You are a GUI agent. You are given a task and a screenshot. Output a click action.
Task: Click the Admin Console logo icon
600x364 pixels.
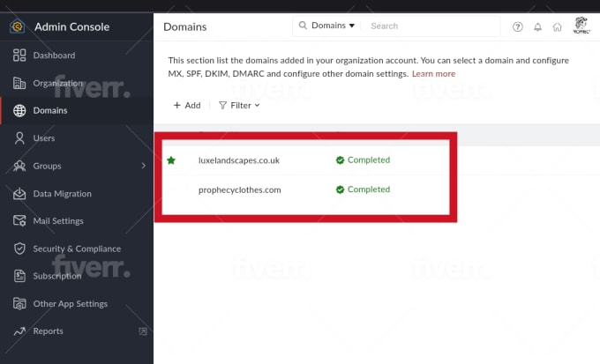[x=18, y=26]
